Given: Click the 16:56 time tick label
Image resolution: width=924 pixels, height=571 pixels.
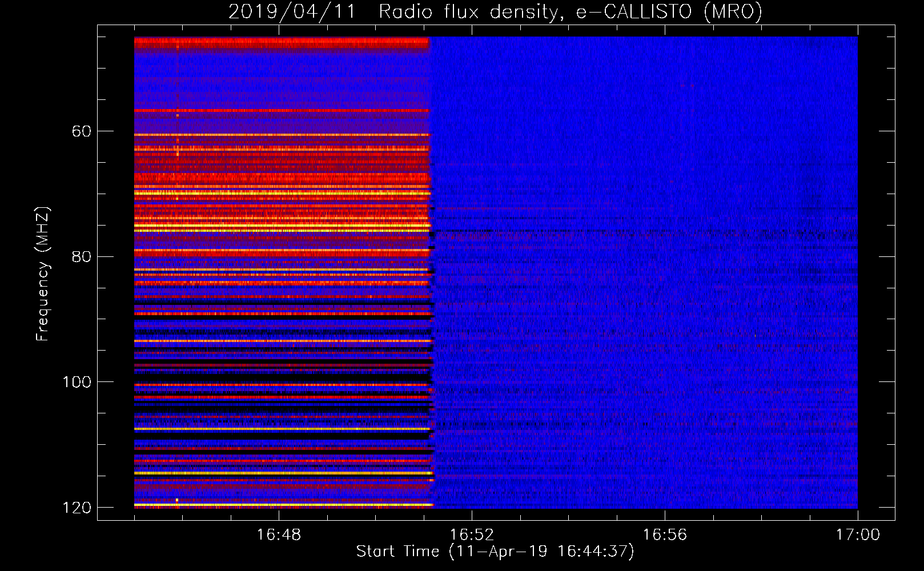Looking at the screenshot, I should 665,535.
